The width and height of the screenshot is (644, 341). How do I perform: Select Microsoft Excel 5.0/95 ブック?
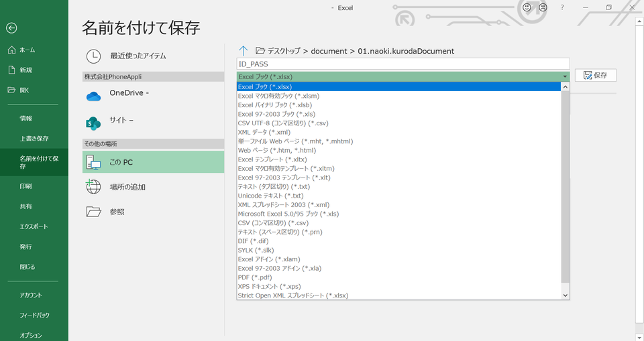(x=398, y=214)
